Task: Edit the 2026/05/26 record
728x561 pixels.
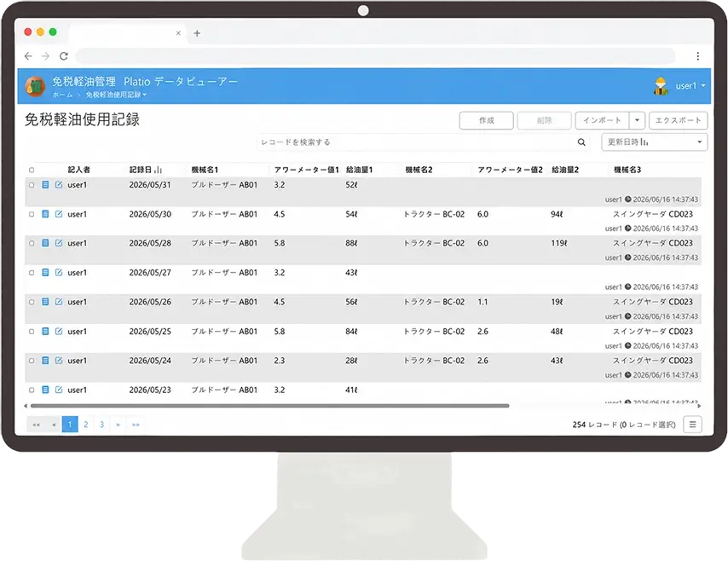Action: [x=59, y=302]
